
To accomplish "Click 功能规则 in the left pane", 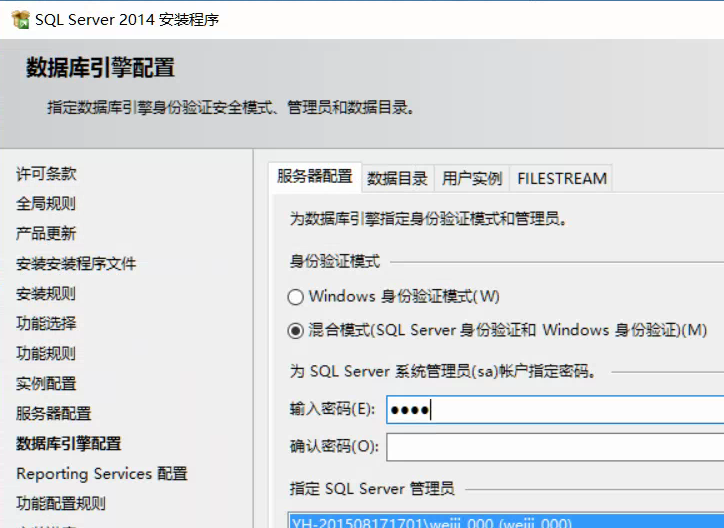I will click(46, 354).
